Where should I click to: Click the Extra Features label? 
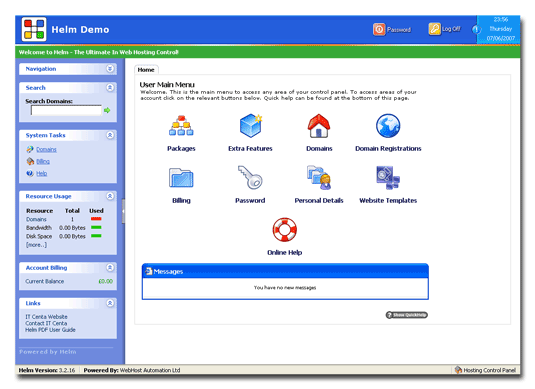click(250, 148)
